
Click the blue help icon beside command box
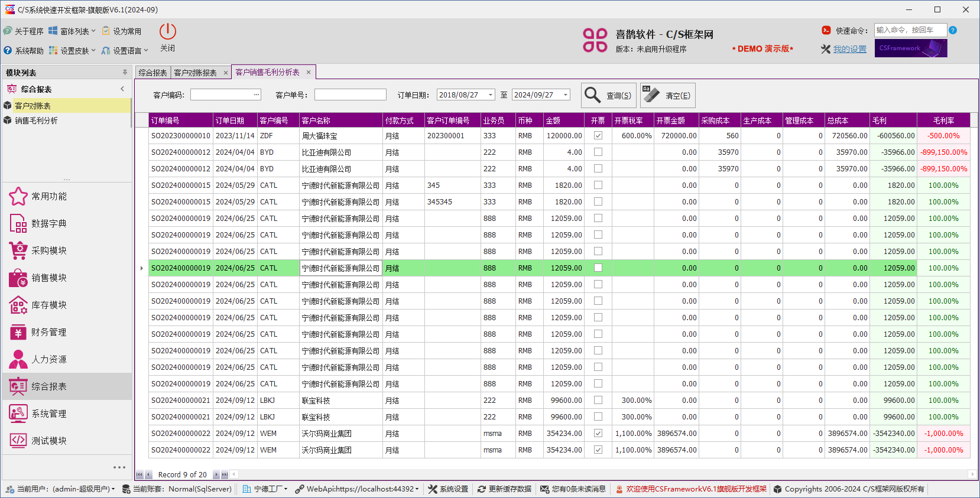tap(953, 30)
